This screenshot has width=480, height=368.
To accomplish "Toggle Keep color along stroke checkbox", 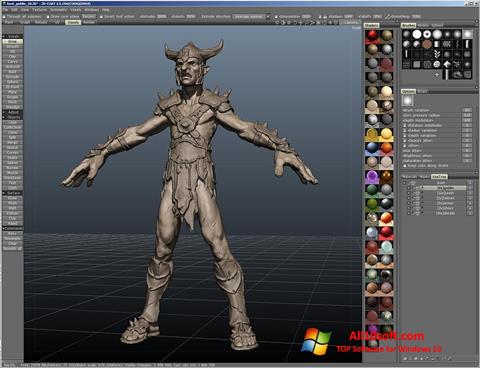I will click(x=405, y=166).
